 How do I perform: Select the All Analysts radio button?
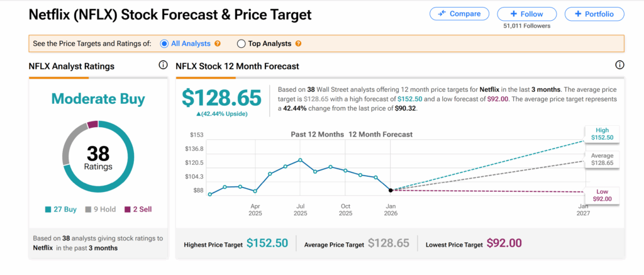coord(164,43)
